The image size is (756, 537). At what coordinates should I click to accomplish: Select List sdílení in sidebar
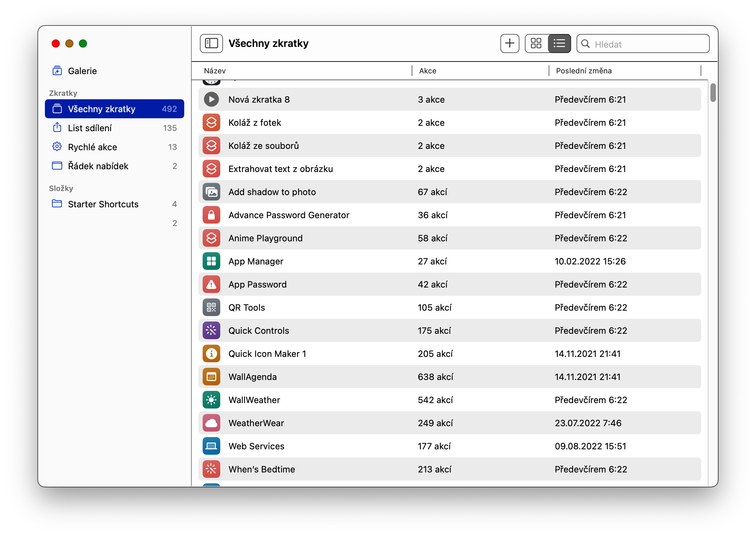point(90,128)
